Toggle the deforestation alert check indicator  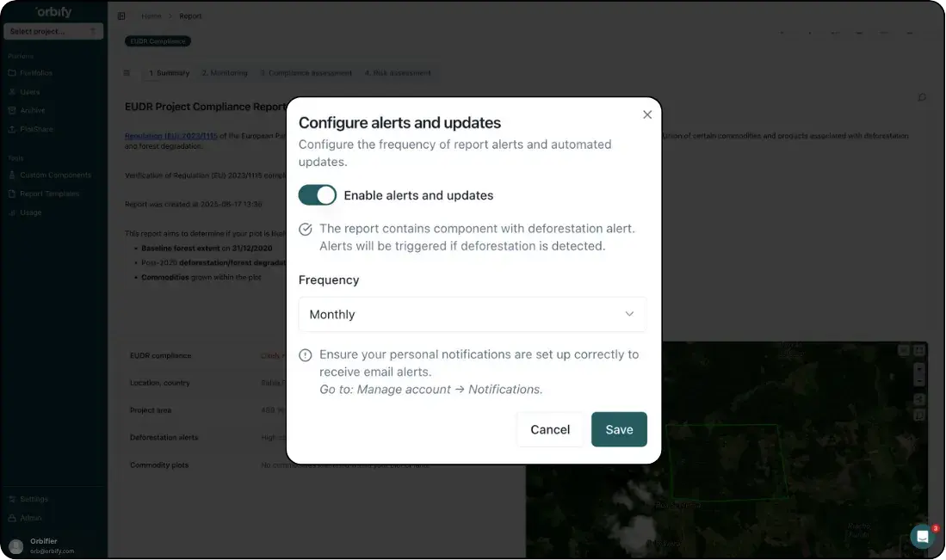pyautogui.click(x=306, y=228)
